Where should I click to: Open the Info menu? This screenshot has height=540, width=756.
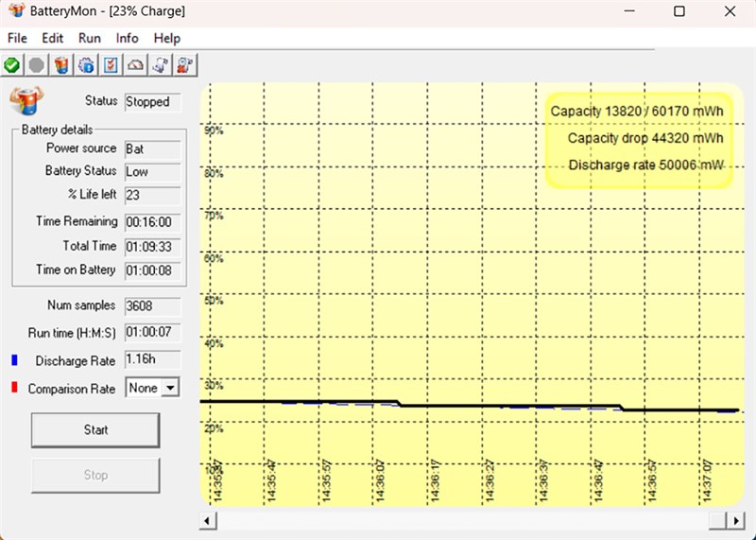[x=127, y=38]
